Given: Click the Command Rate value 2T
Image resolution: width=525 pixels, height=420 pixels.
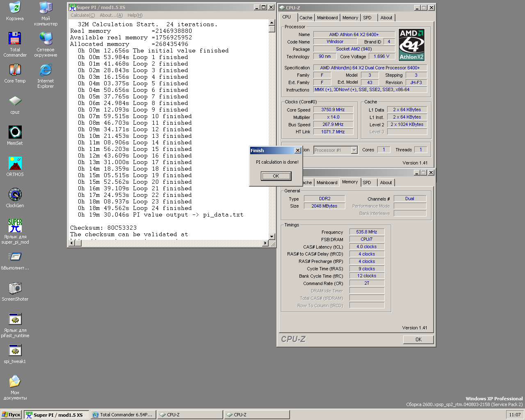Looking at the screenshot, I should 367,283.
